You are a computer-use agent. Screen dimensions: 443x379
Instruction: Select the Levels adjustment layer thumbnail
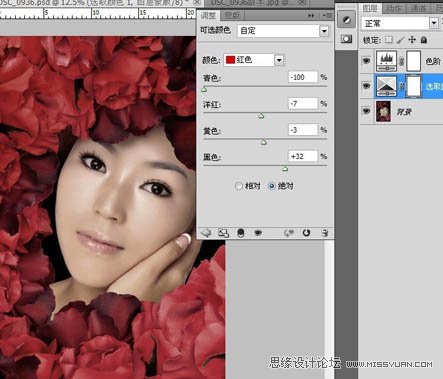386,61
